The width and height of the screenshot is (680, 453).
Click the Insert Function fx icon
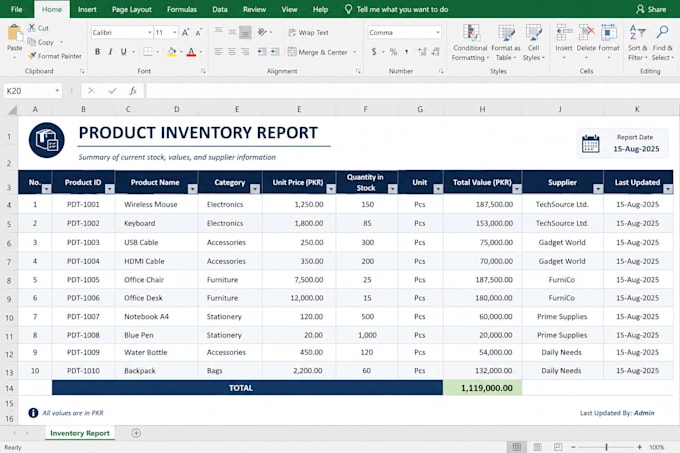pos(133,91)
